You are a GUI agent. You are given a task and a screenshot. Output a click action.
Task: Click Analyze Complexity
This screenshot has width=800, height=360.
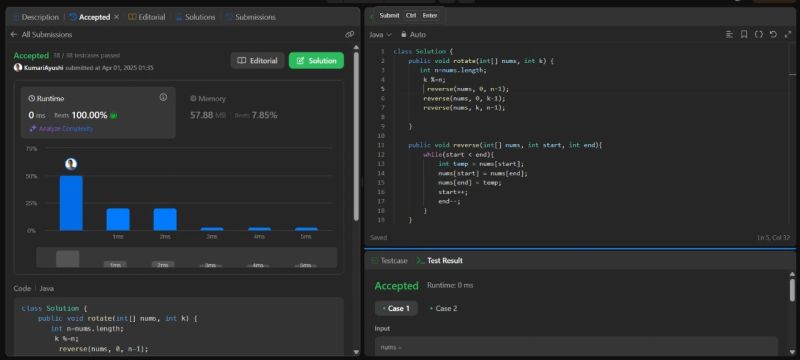[x=61, y=128]
